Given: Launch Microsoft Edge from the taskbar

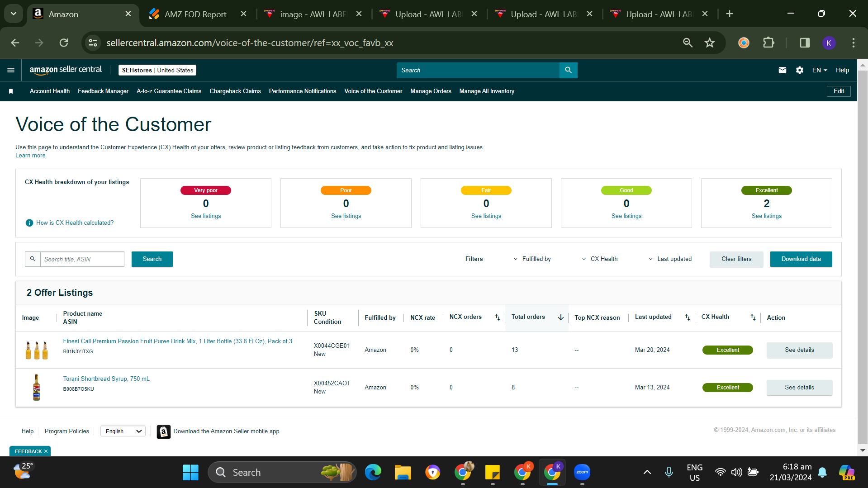Looking at the screenshot, I should pyautogui.click(x=373, y=473).
